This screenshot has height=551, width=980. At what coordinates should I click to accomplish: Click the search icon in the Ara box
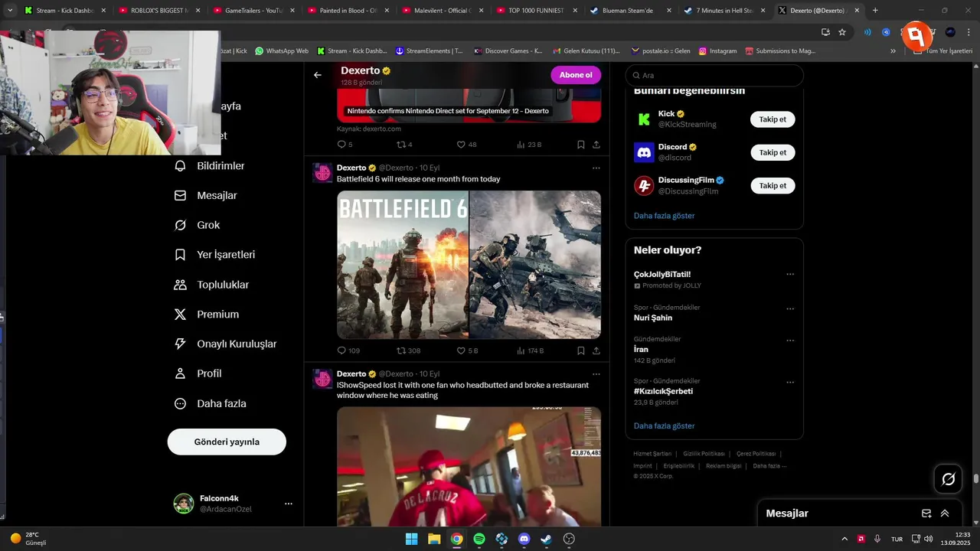click(x=635, y=76)
